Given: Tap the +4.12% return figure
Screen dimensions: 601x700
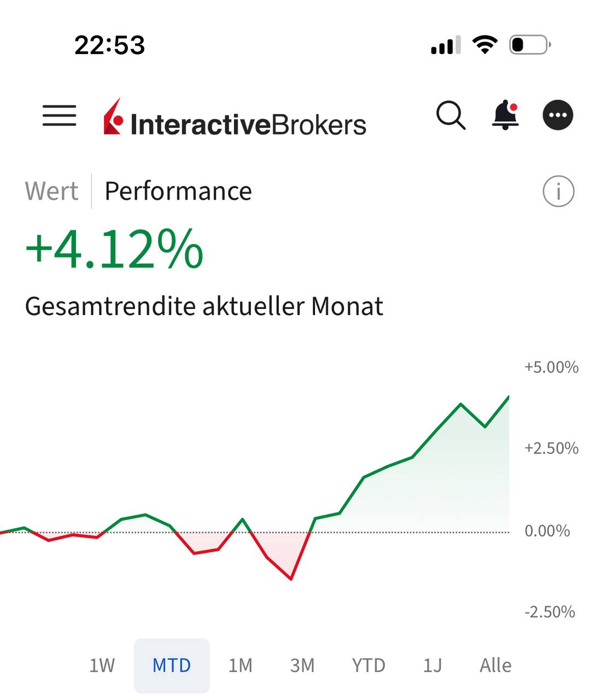Looking at the screenshot, I should [x=114, y=250].
